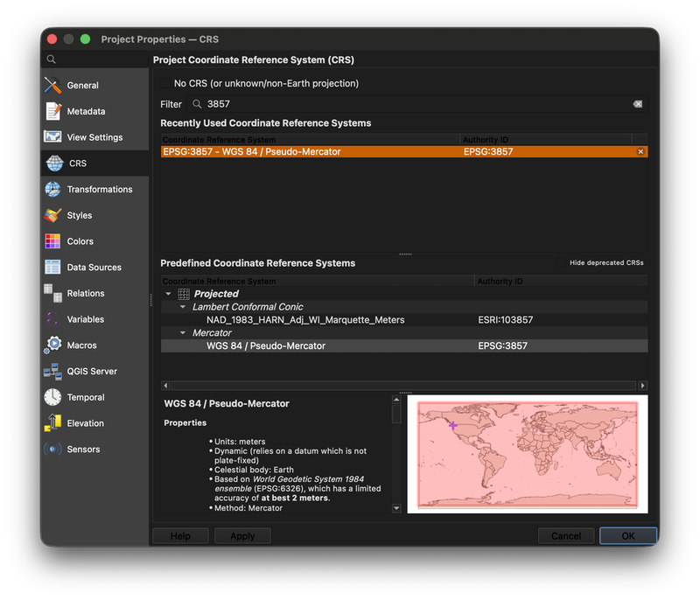Switch to the QGIS Server tab label

click(x=92, y=371)
